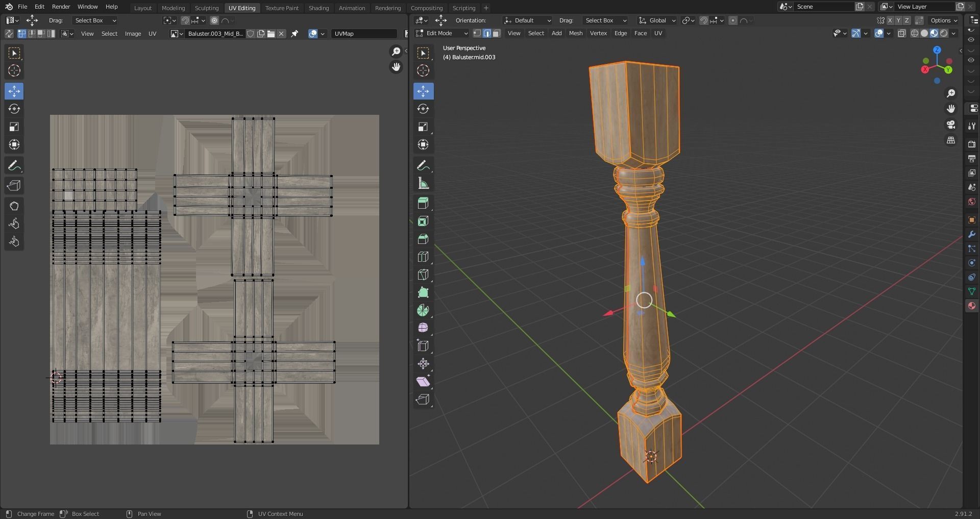Viewport: 980px width, 519px height.
Task: Toggle UV sync selection
Action: 9,34
